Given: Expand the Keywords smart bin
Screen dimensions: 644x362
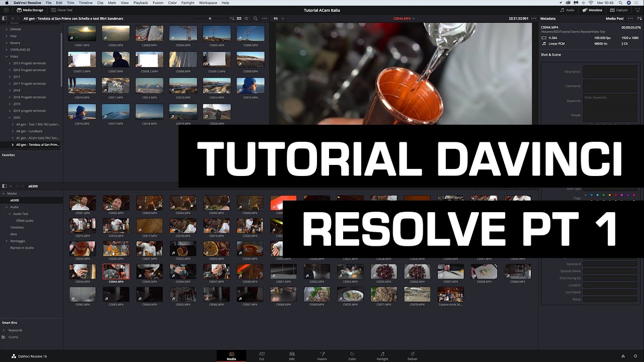Looking at the screenshot, I should pos(4,330).
